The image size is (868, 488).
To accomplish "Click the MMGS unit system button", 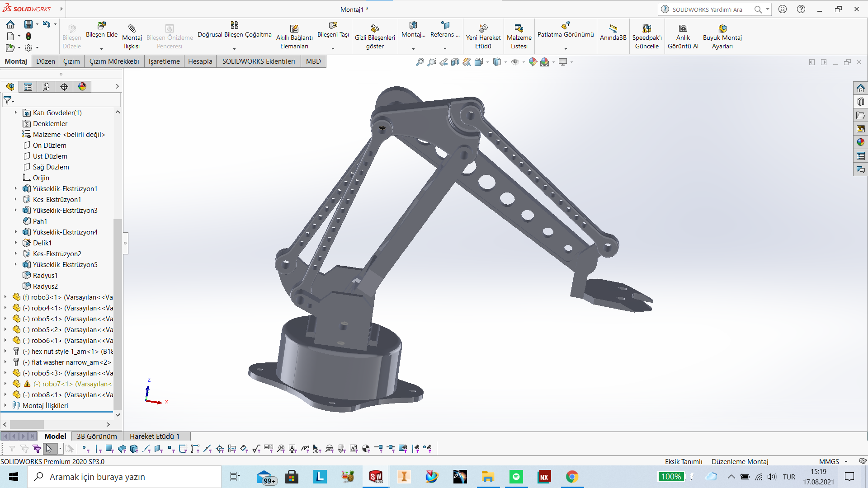I will tap(829, 461).
